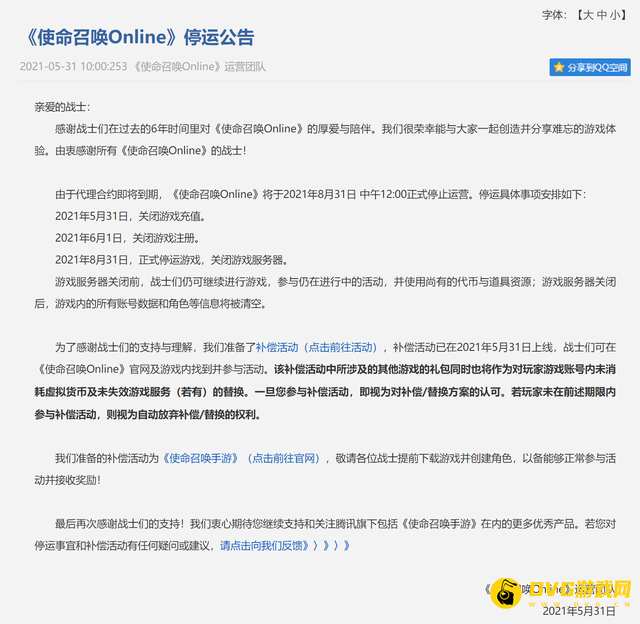
Task: Click the 《使命召唤Online》停运公告 title
Action: click(140, 37)
